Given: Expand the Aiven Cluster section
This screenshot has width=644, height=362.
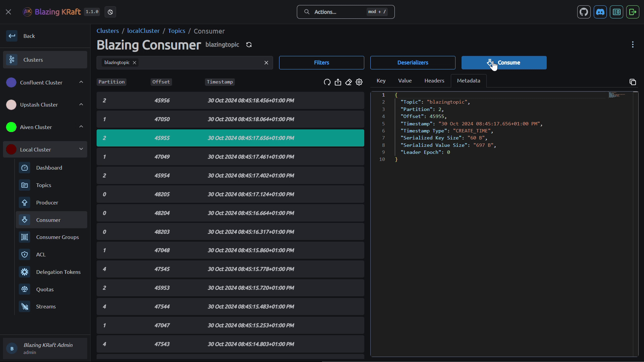Looking at the screenshot, I should (81, 127).
